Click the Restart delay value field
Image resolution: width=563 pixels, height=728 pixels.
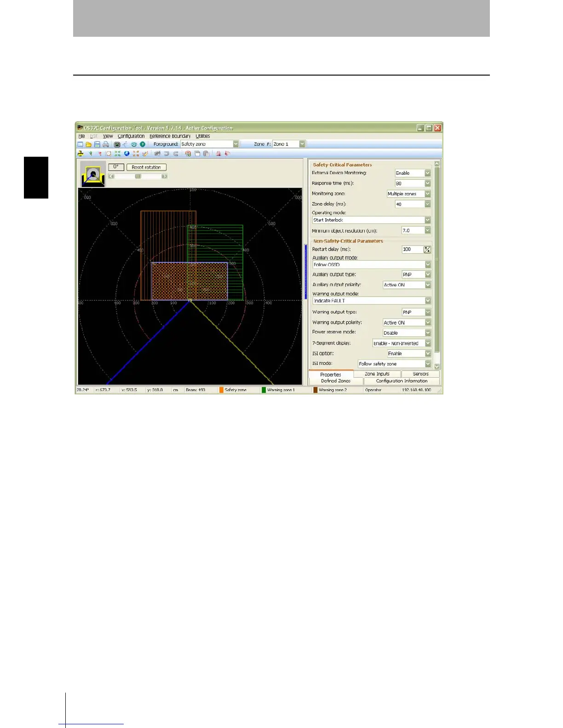[x=413, y=250]
